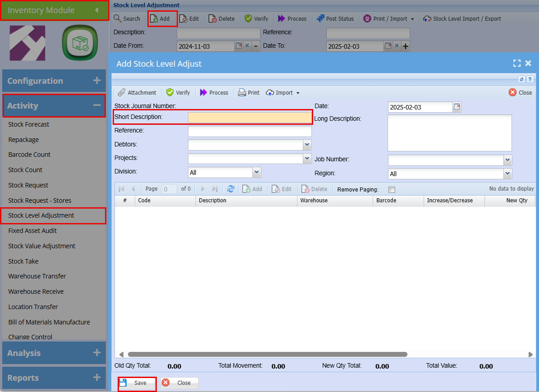This screenshot has width=539, height=392.
Task: Expand the Job Number dropdown
Action: coord(507,160)
